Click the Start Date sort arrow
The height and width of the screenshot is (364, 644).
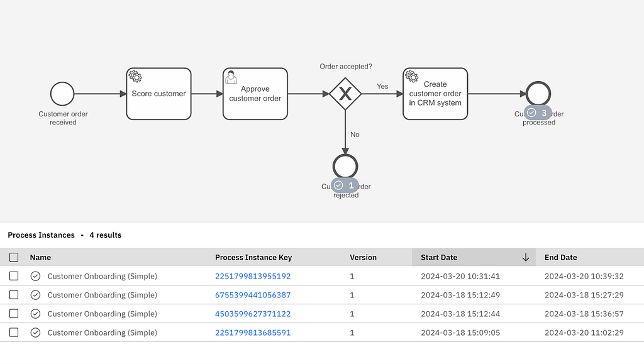[525, 257]
